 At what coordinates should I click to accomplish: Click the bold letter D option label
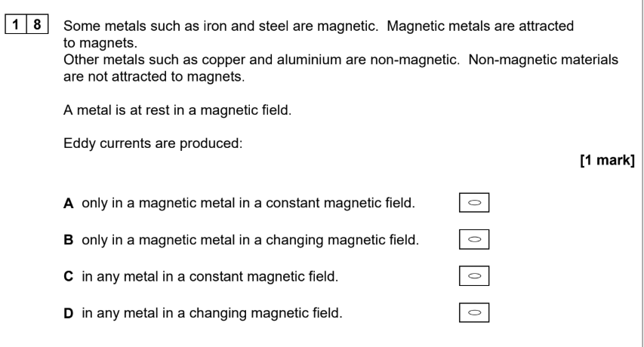68,313
